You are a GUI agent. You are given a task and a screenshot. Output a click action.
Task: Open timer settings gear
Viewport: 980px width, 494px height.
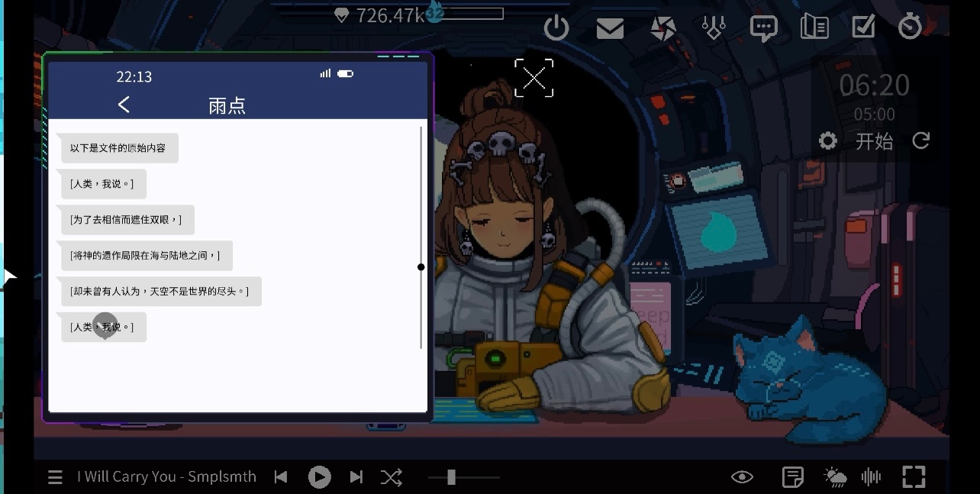827,141
